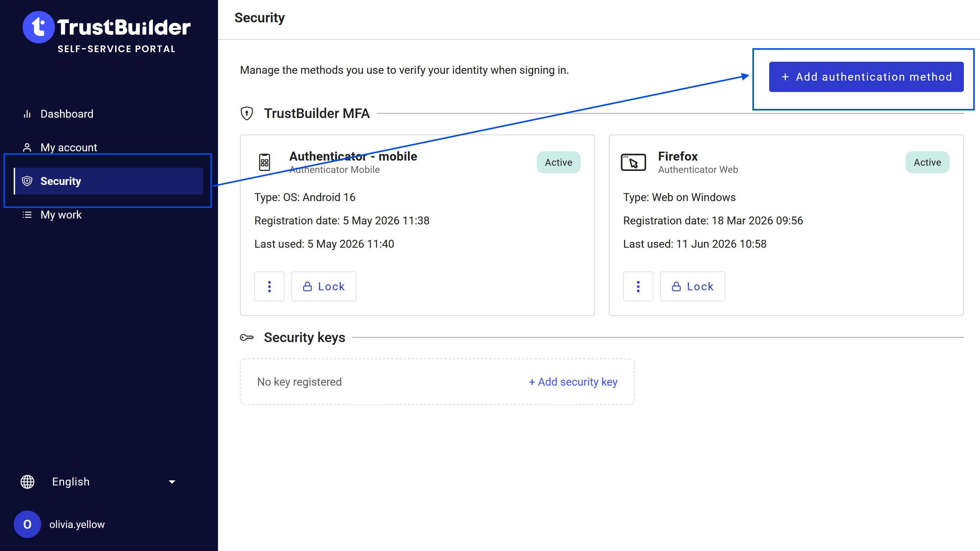Click the SELF-SERVICE PORTAL text
The height and width of the screenshot is (551, 980).
(x=117, y=49)
